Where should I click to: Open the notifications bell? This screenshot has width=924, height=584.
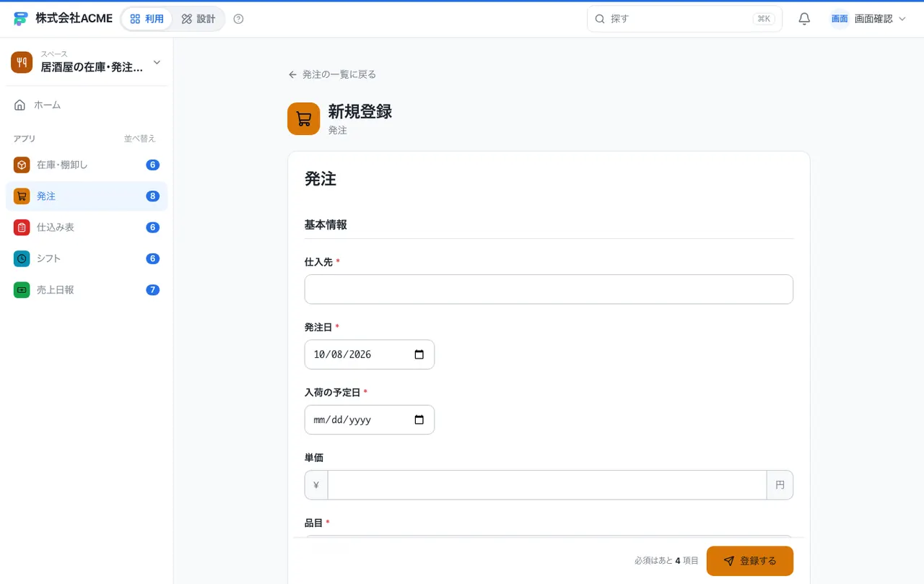(x=804, y=19)
